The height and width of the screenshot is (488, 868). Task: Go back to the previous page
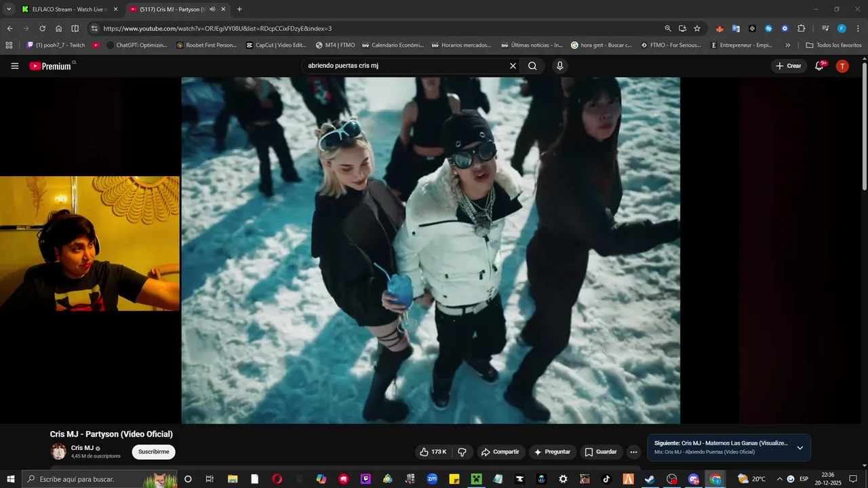(9, 28)
